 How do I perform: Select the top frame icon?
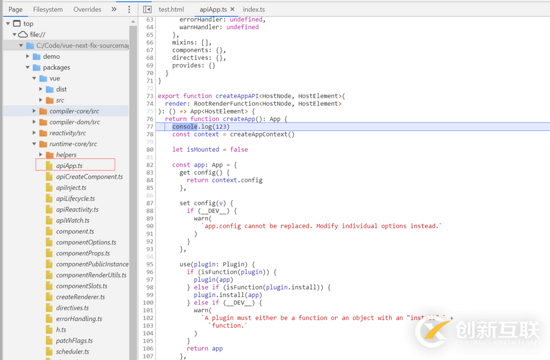coord(17,24)
